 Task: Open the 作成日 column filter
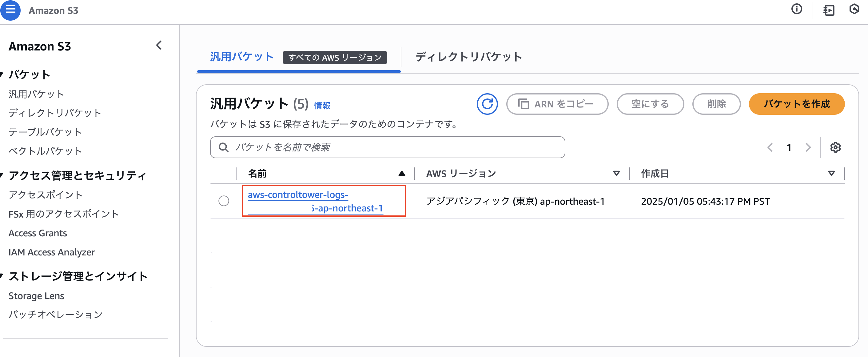click(831, 173)
